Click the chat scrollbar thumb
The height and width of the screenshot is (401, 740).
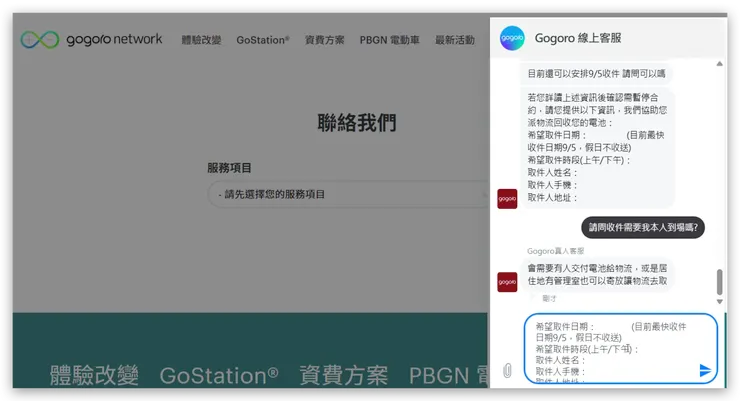click(719, 282)
